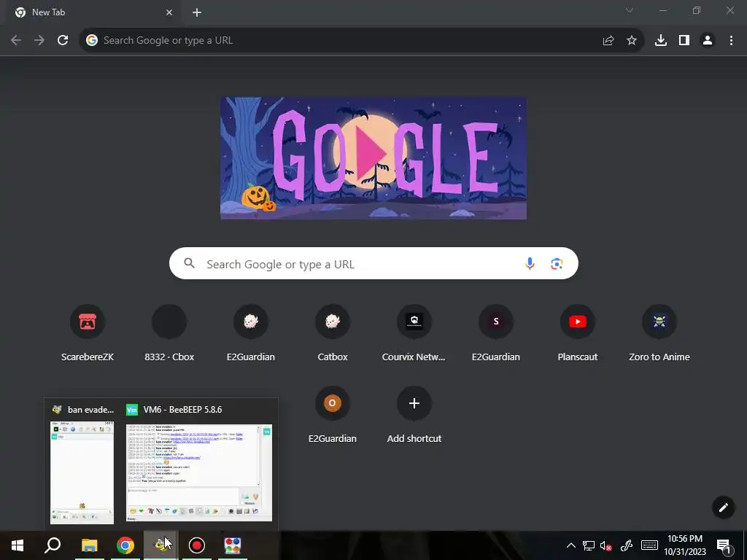Viewport: 747px width, 560px height.
Task: Start voice search with microphone icon
Action: [x=530, y=264]
